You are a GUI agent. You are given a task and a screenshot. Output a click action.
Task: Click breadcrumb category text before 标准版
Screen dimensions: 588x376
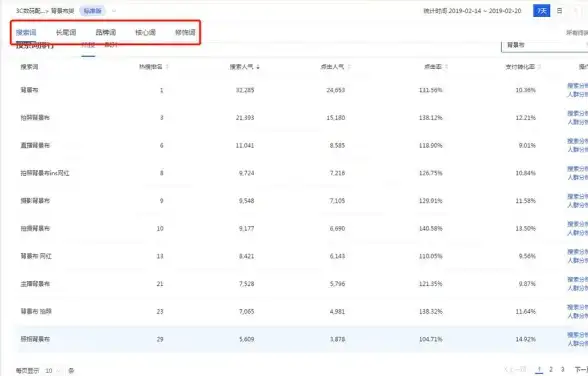(45, 11)
